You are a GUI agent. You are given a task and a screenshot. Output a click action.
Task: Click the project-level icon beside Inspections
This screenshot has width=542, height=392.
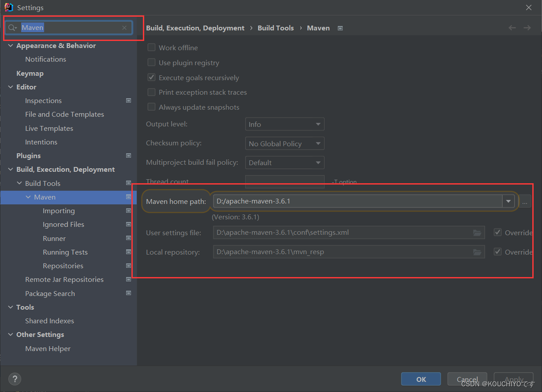coord(128,100)
